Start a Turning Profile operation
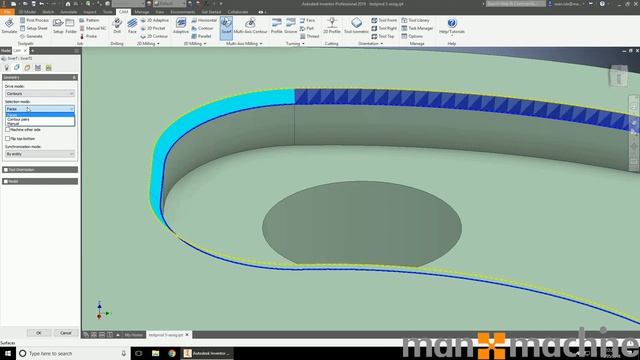This screenshot has width=640, height=360. pos(276,26)
